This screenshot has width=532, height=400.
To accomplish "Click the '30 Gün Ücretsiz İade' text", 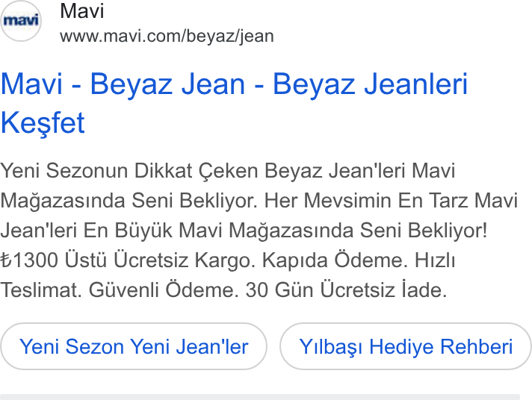I will (346, 290).
